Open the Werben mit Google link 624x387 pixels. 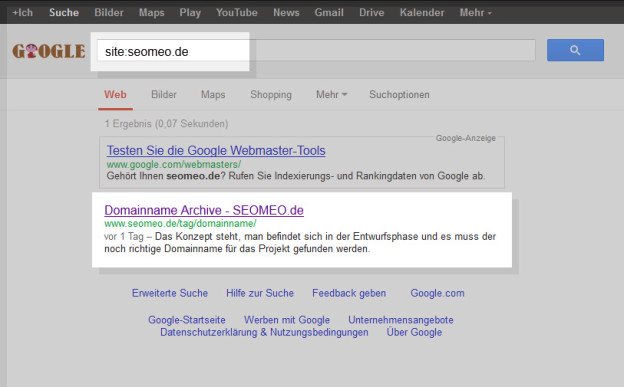pos(287,320)
